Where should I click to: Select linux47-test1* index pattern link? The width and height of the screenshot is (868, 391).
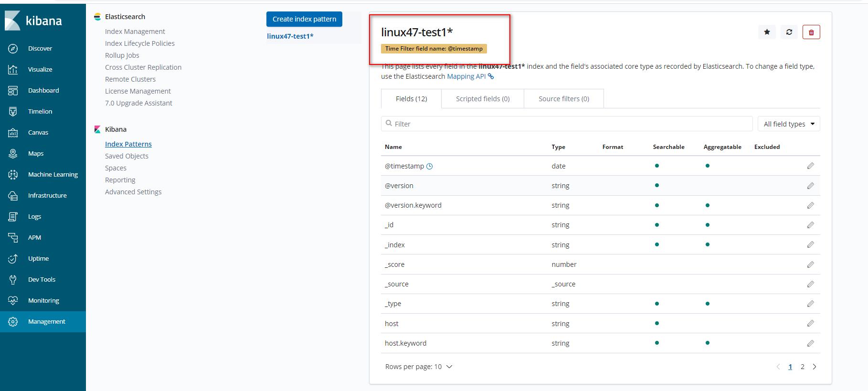[290, 36]
